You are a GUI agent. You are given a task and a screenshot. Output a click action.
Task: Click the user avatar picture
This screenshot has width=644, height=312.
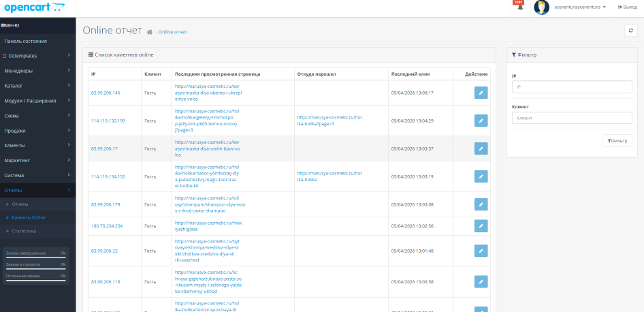coord(542,7)
